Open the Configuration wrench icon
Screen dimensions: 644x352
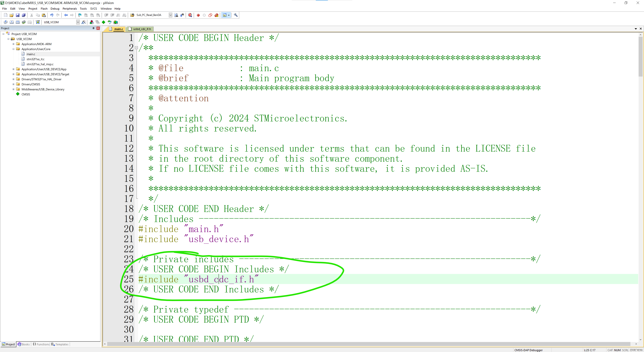pos(235,15)
